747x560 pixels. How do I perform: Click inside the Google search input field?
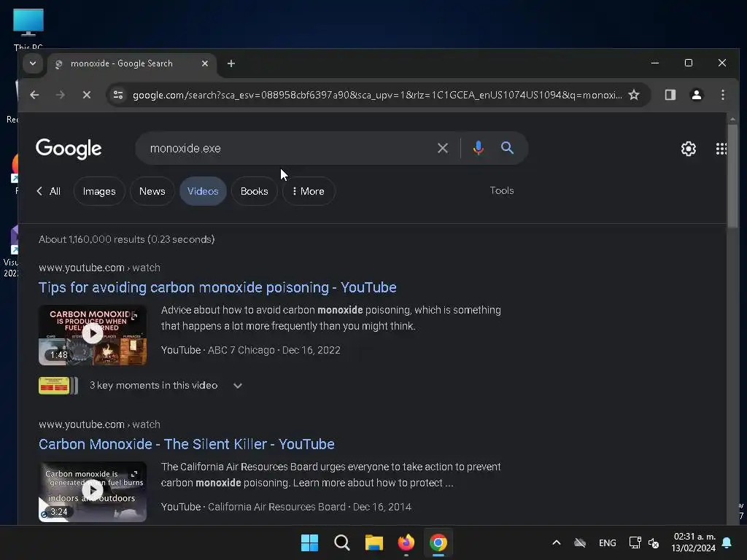(286, 148)
